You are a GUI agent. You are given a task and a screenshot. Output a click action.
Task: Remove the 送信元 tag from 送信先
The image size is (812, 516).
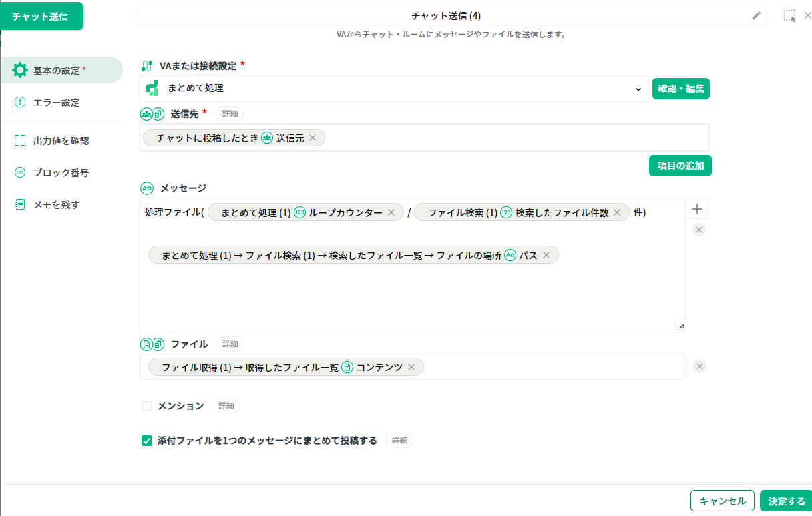313,138
